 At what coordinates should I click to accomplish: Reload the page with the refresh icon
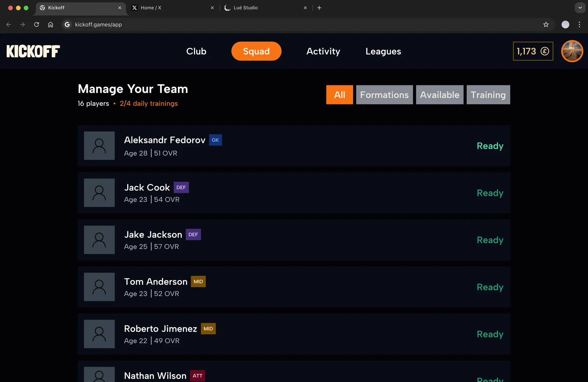coord(36,25)
